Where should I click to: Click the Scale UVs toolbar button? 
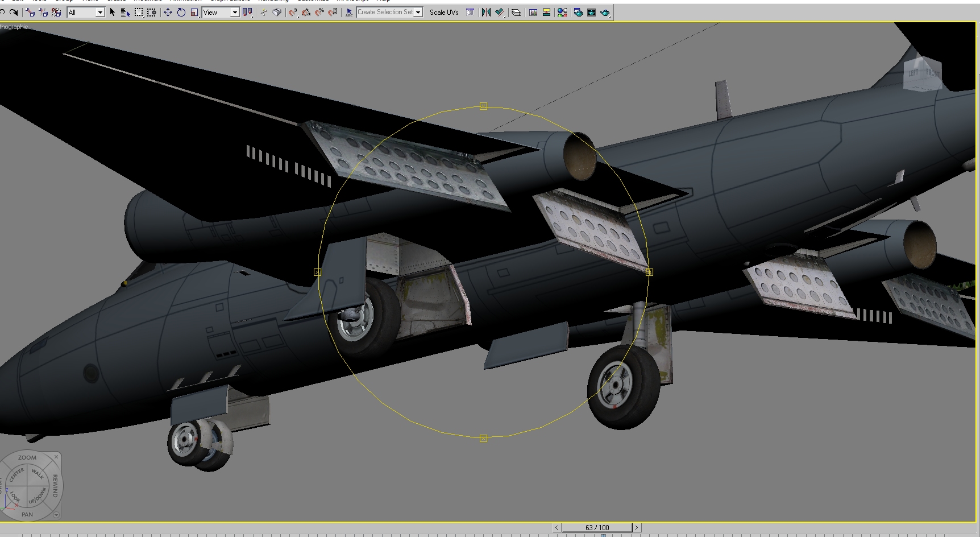click(x=444, y=12)
